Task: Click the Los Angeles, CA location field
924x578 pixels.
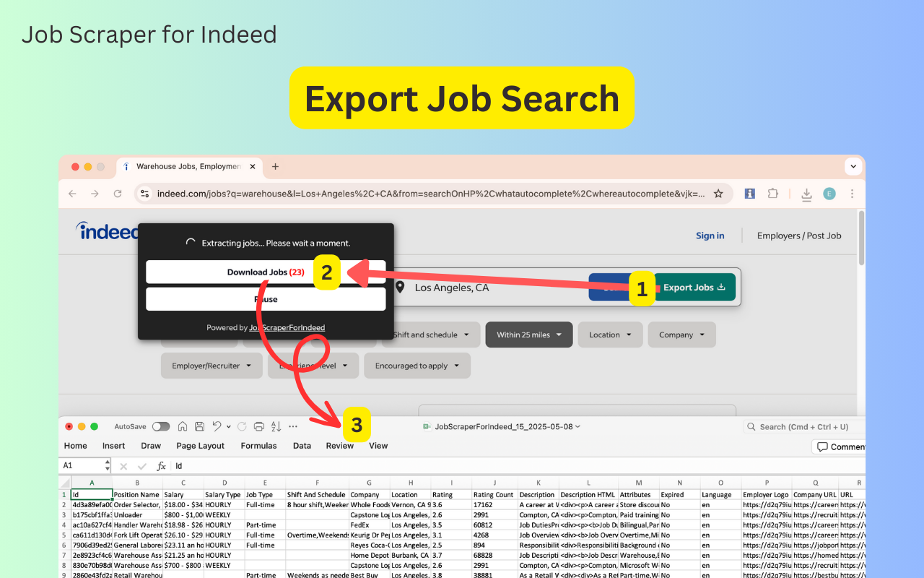Action: [451, 288]
